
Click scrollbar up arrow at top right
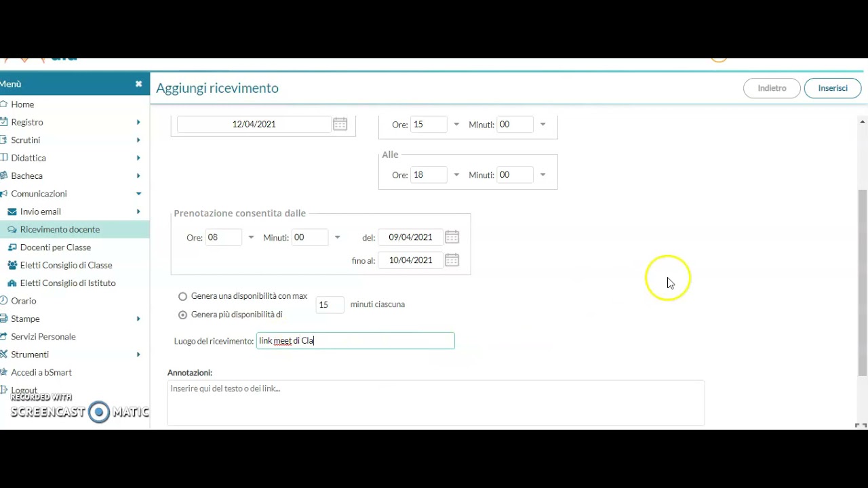point(863,121)
